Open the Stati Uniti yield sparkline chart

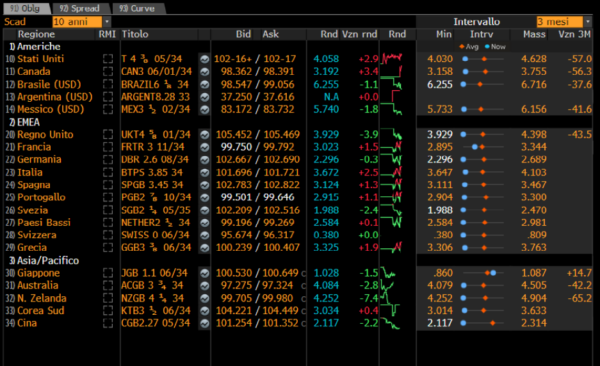pyautogui.click(x=392, y=59)
